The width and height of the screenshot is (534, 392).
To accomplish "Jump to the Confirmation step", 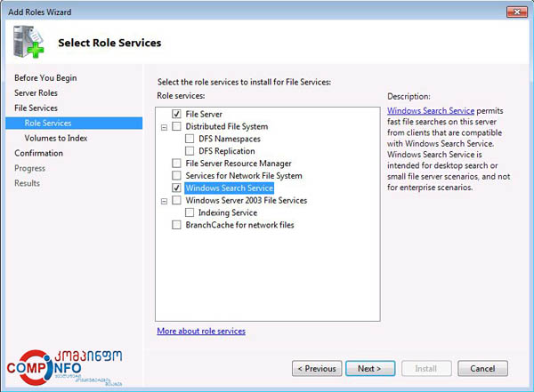I will [x=38, y=153].
